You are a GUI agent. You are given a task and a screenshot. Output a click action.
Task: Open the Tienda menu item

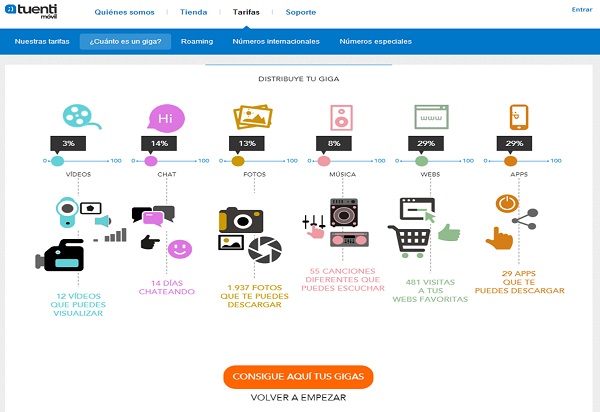click(x=194, y=12)
